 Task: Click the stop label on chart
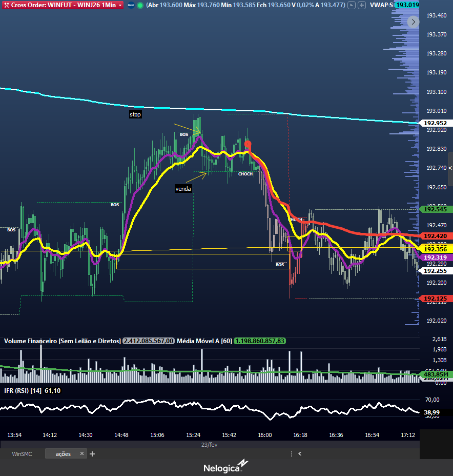[135, 115]
